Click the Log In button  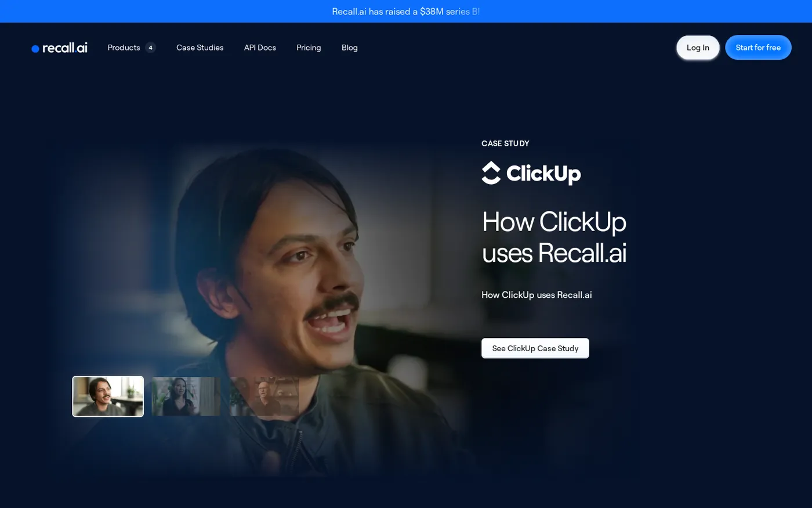click(698, 48)
